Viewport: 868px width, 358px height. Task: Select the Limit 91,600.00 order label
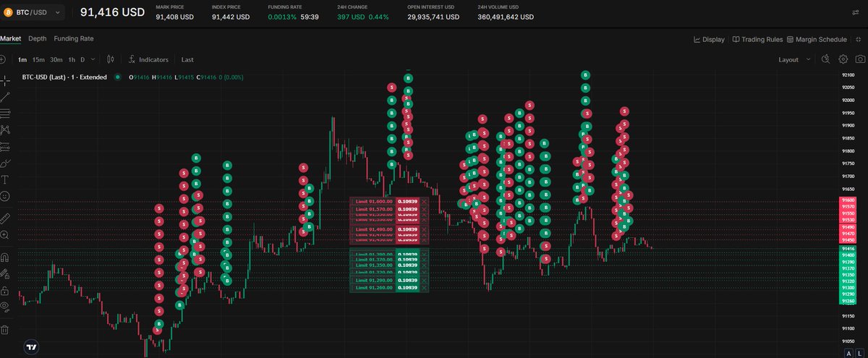(373, 201)
